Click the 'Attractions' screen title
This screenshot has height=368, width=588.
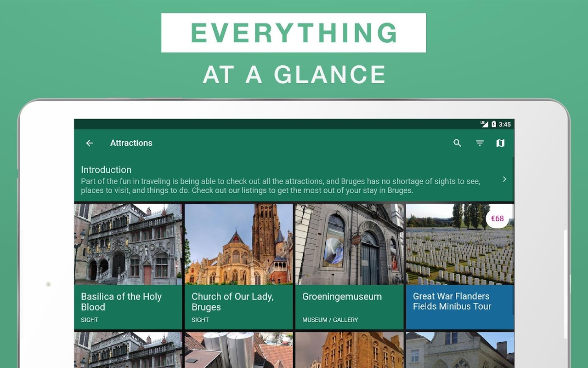click(x=131, y=143)
